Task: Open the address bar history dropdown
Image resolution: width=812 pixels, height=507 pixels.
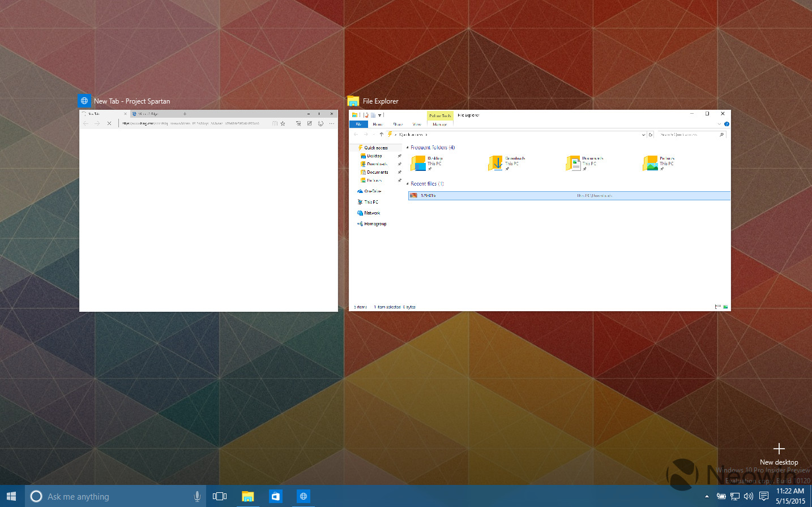Action: pyautogui.click(x=643, y=135)
